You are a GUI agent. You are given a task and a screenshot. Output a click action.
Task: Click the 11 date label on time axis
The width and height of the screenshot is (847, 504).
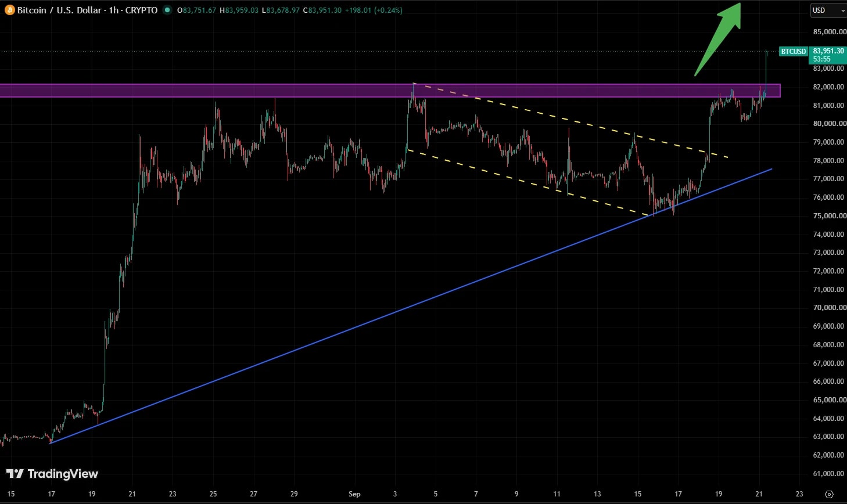[x=557, y=494]
